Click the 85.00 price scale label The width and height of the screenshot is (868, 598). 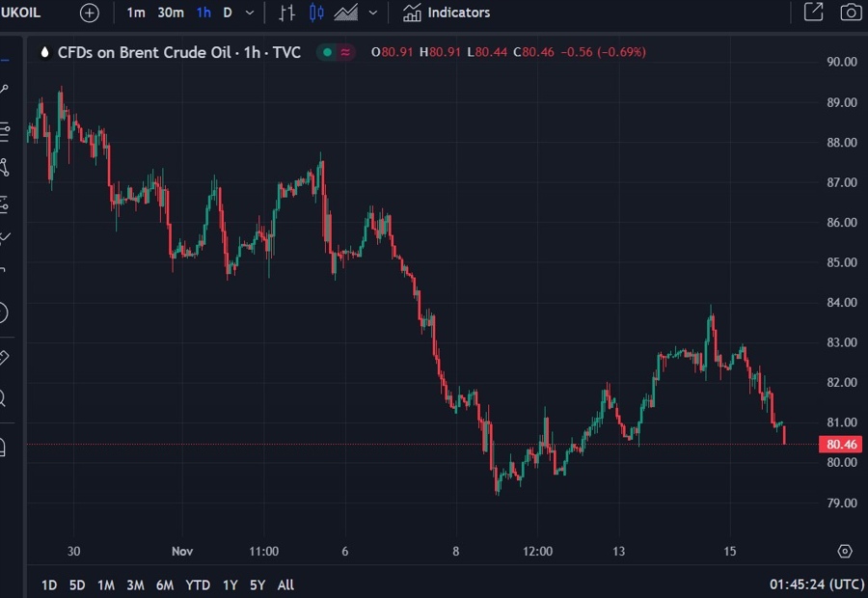pyautogui.click(x=841, y=262)
